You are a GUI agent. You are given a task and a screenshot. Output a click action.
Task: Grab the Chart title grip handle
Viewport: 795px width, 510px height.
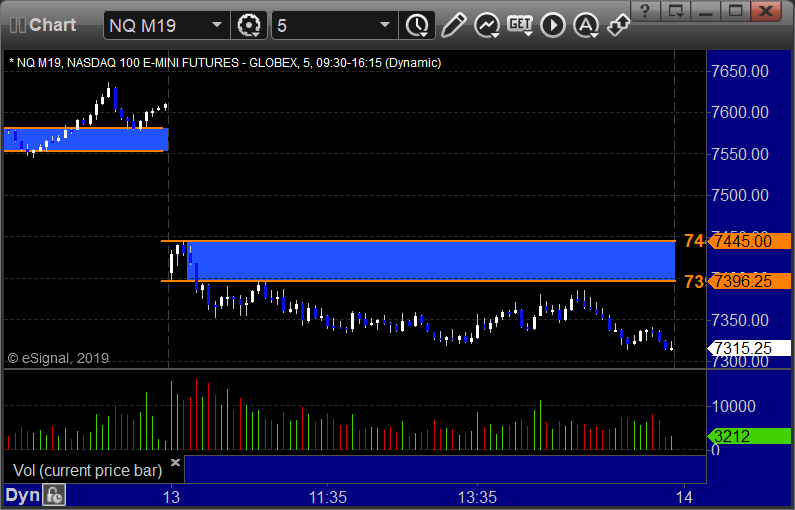tap(18, 25)
